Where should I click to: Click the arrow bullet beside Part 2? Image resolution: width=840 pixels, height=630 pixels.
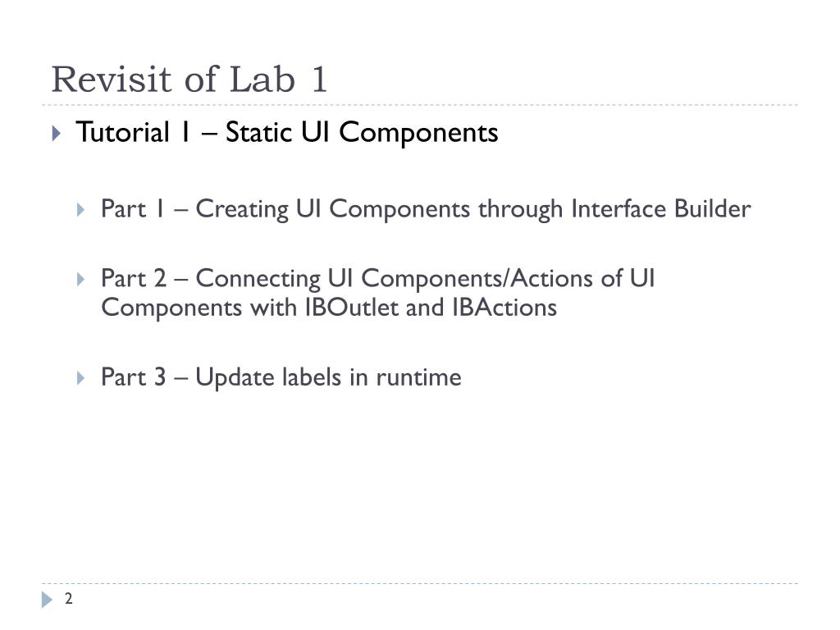pyautogui.click(x=81, y=279)
